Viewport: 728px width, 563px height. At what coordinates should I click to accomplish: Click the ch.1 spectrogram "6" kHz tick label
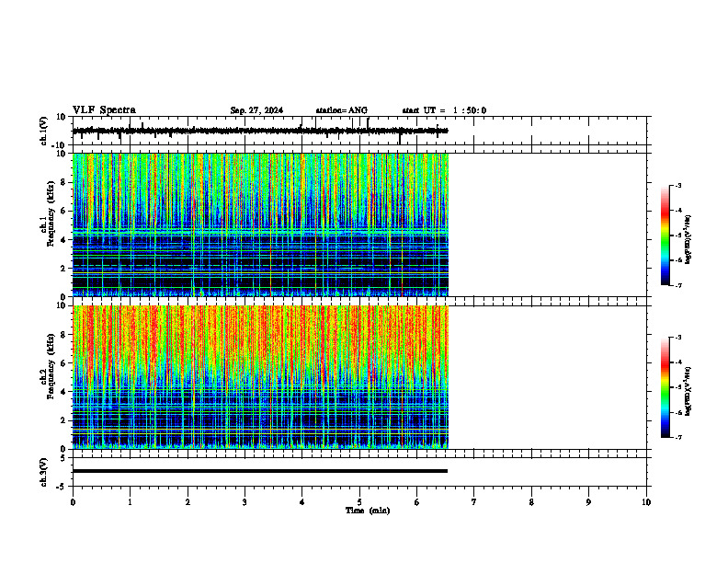click(63, 211)
